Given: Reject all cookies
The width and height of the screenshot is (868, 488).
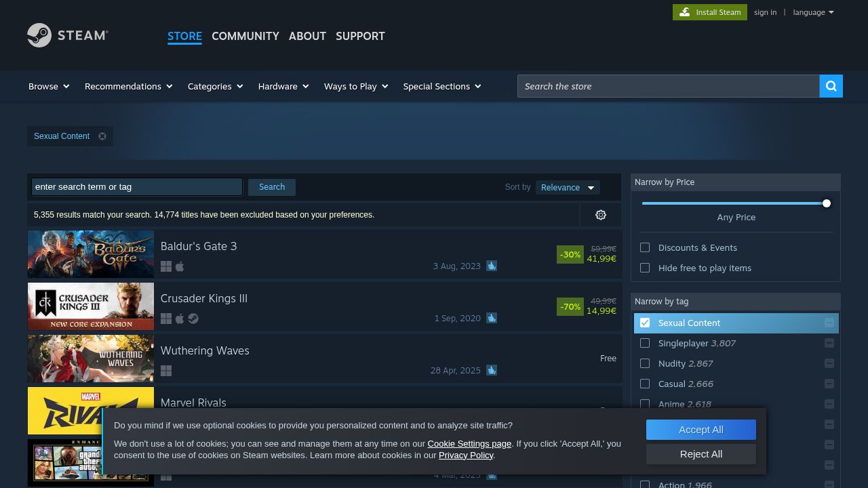Looking at the screenshot, I should [701, 454].
